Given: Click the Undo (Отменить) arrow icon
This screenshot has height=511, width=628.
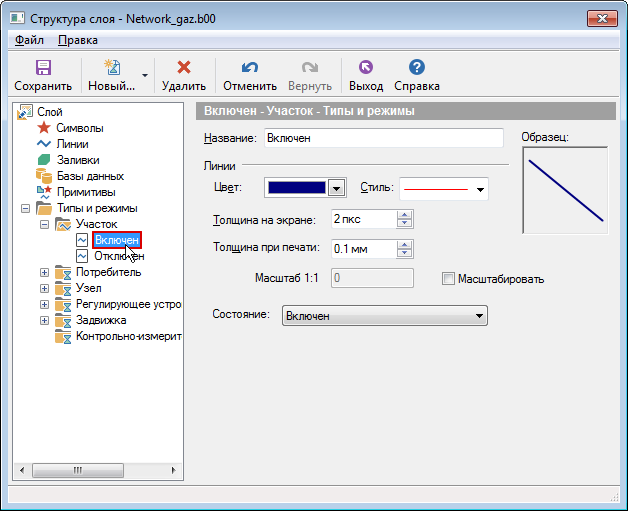Looking at the screenshot, I should pos(250,68).
